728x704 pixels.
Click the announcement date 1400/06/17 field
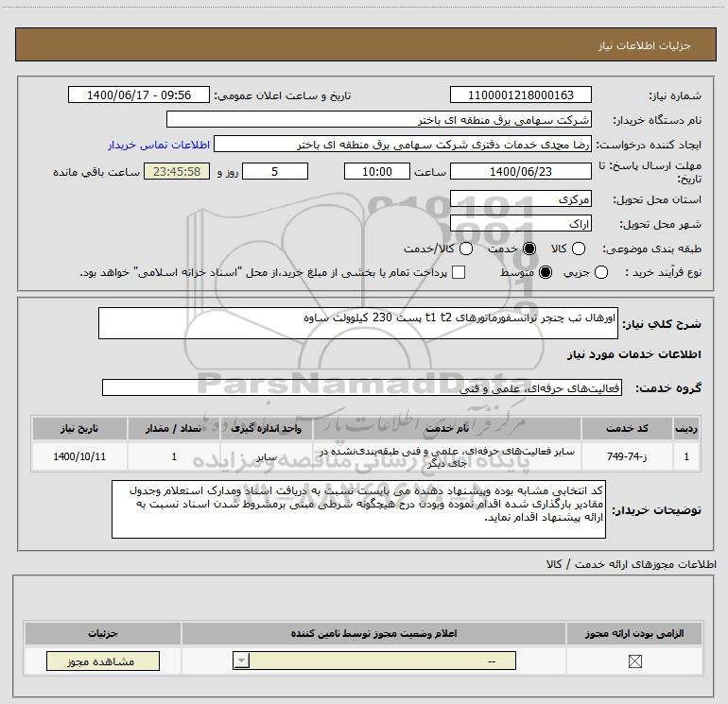tap(139, 94)
